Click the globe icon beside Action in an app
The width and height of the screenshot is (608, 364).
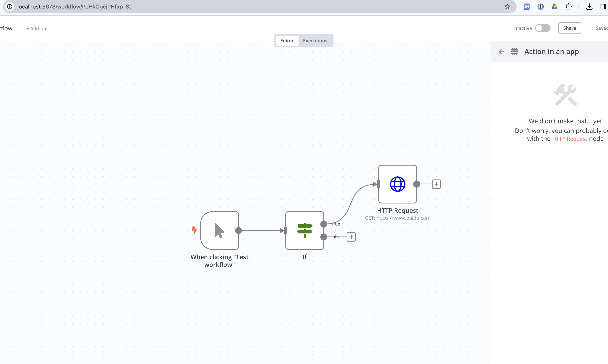[x=515, y=51]
